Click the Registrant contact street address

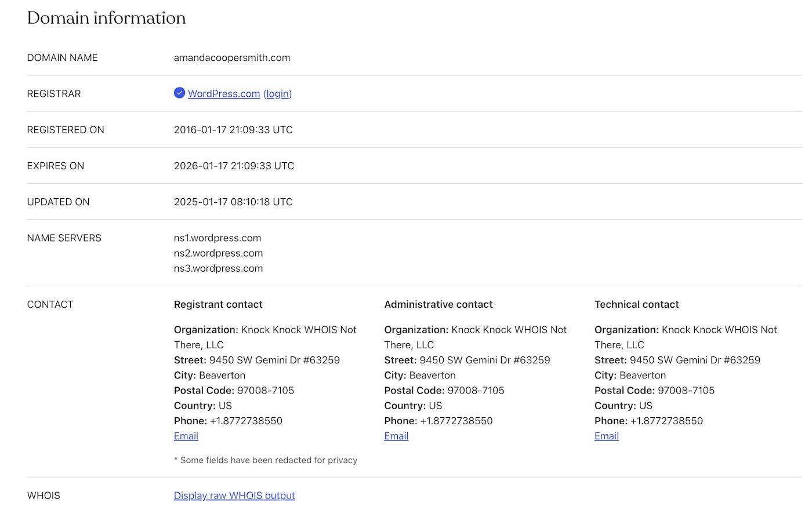click(x=274, y=360)
